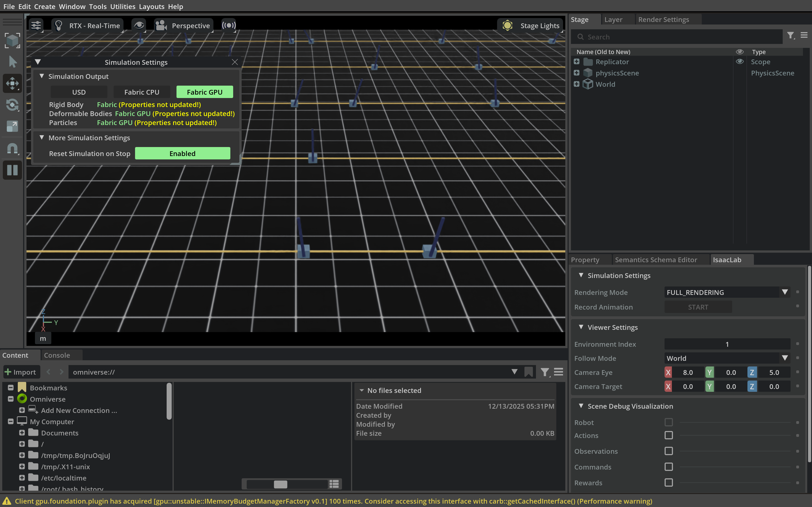Image resolution: width=812 pixels, height=507 pixels.
Task: Activate the Rotate tool icon
Action: point(12,105)
